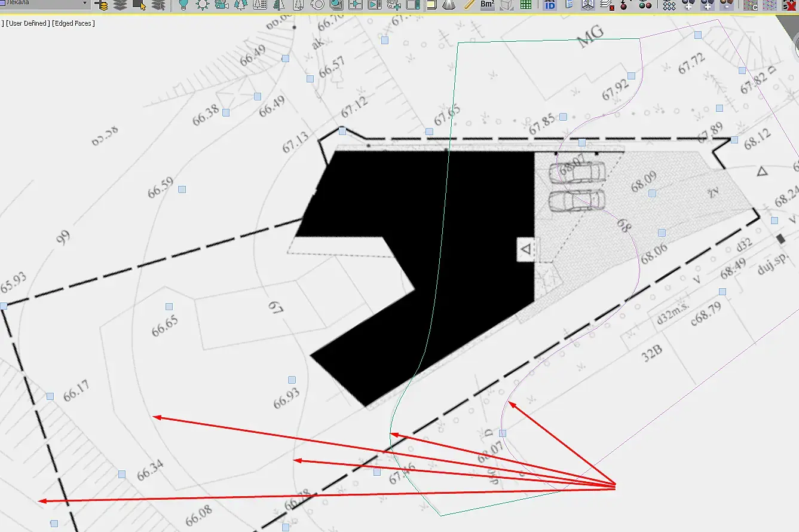799x532 pixels.
Task: Click the two trees icon
Action: pos(241,5)
